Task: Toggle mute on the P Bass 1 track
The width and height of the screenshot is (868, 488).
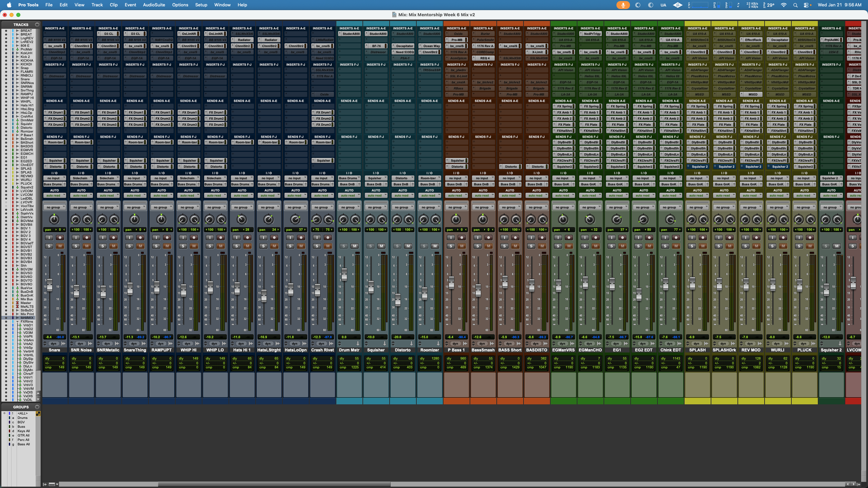Action: [461, 246]
